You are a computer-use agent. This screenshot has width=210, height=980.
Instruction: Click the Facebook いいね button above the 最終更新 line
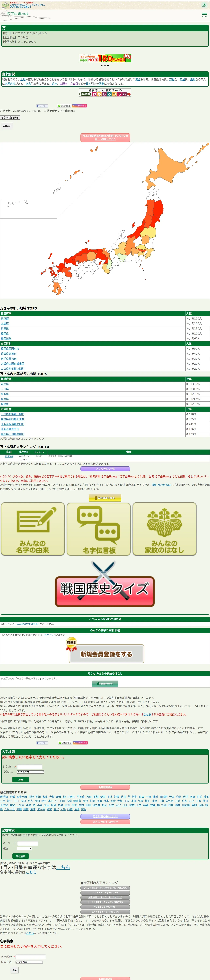[42, 106]
